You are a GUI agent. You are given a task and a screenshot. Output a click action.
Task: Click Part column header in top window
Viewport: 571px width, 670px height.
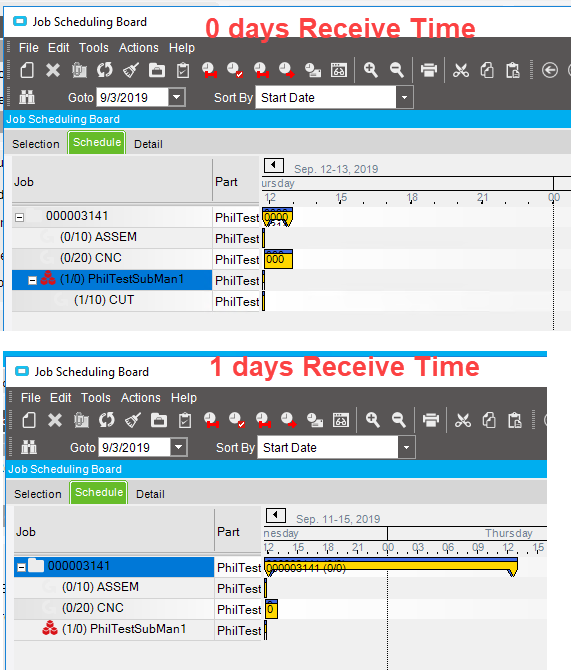[236, 182]
